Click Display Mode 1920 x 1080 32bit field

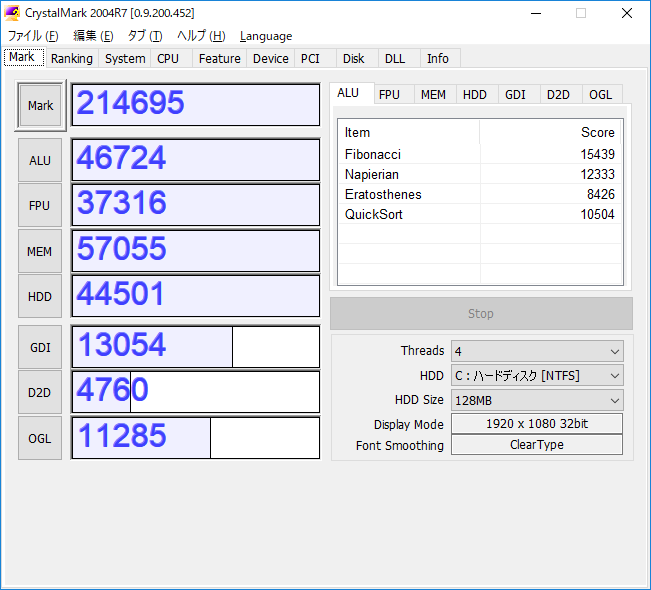[537, 424]
